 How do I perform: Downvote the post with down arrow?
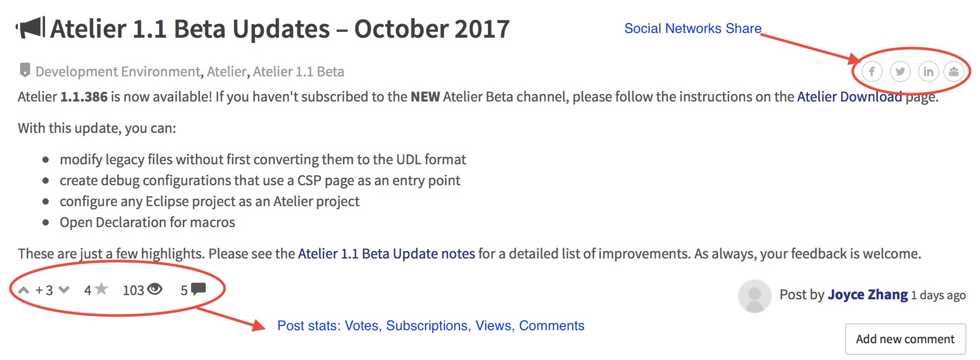pos(64,289)
